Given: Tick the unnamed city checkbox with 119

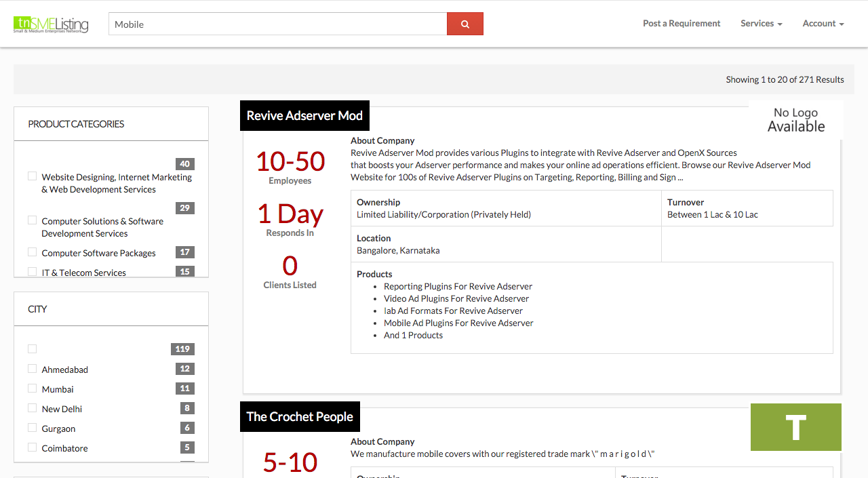Looking at the screenshot, I should pos(32,348).
